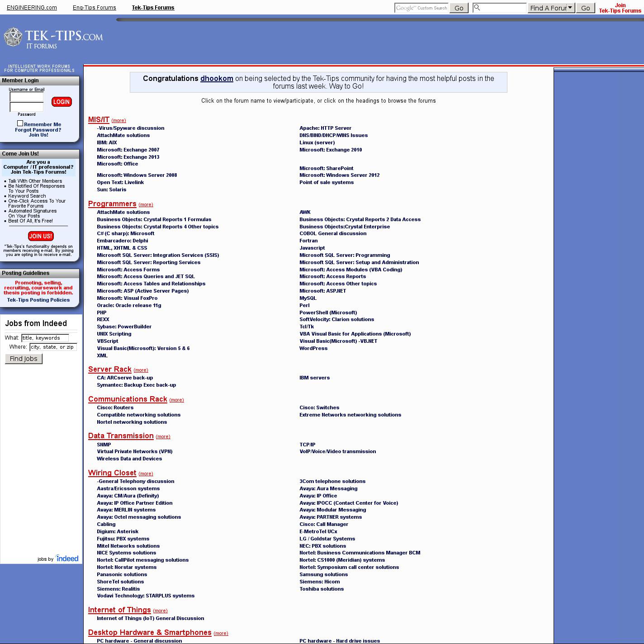Click the Find Jobs button

(x=24, y=359)
